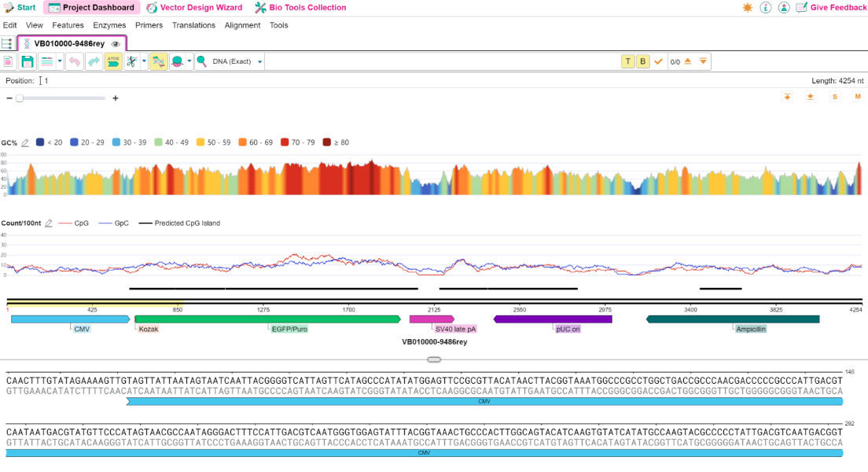The height and width of the screenshot is (472, 868).
Task: Click the ATCG sequence arrow icon
Action: point(113,61)
